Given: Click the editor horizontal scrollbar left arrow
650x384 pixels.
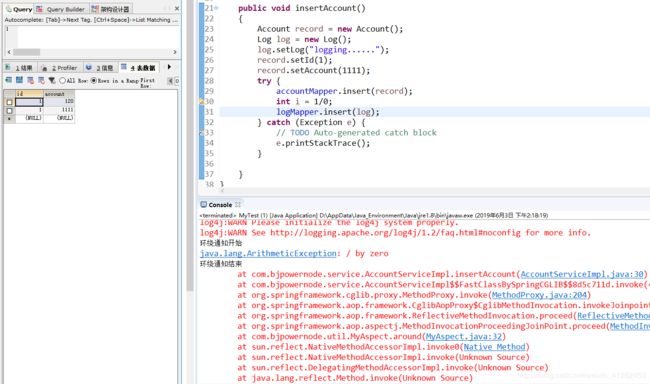Looking at the screenshot, I should [x=222, y=191].
